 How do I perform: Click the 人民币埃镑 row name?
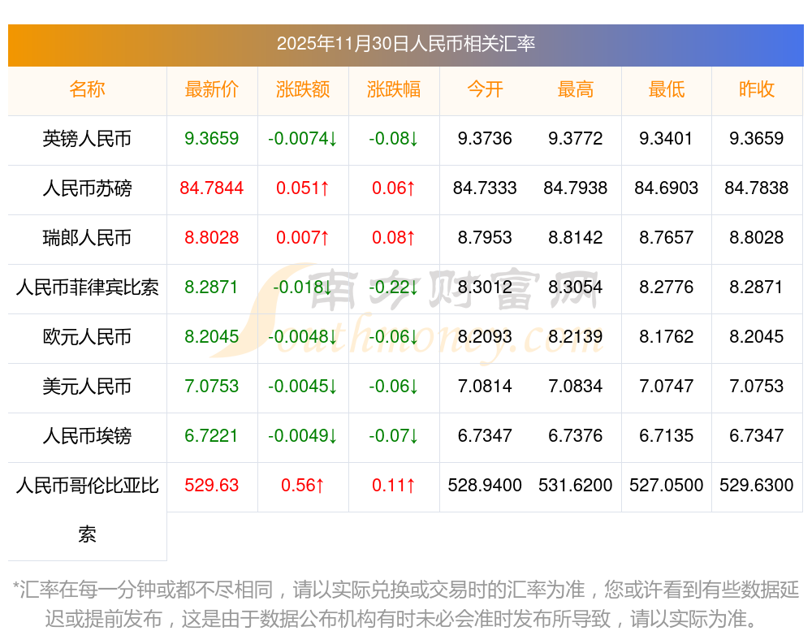point(87,436)
